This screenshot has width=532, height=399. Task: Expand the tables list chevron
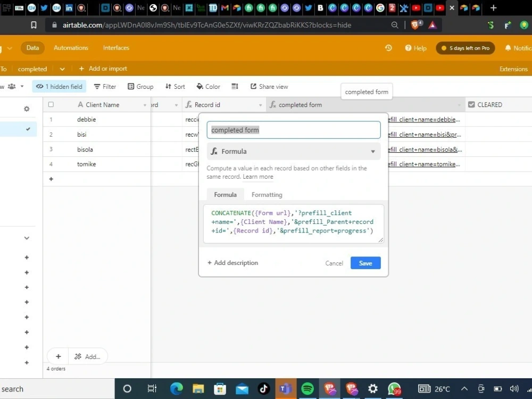(x=62, y=69)
